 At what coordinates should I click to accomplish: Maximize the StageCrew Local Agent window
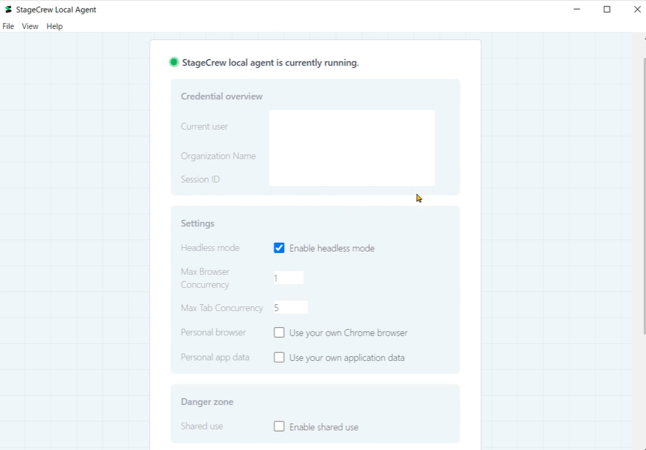click(x=607, y=9)
